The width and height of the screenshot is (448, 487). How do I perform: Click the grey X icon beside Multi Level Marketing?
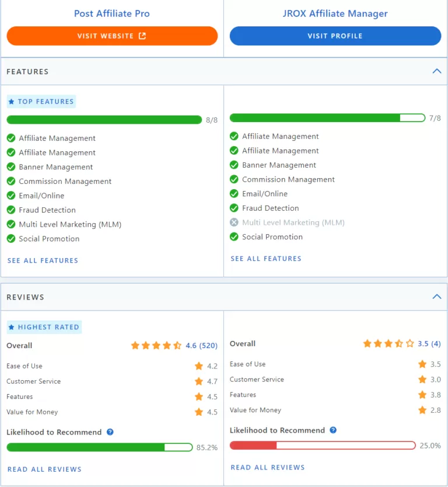click(x=234, y=222)
